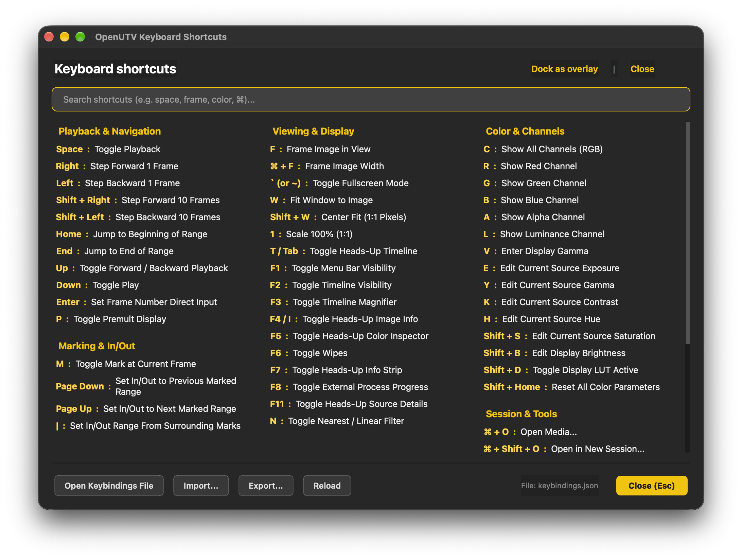Select Enter Display Gamma row
Image resolution: width=742 pixels, height=560 pixels.
pos(536,251)
